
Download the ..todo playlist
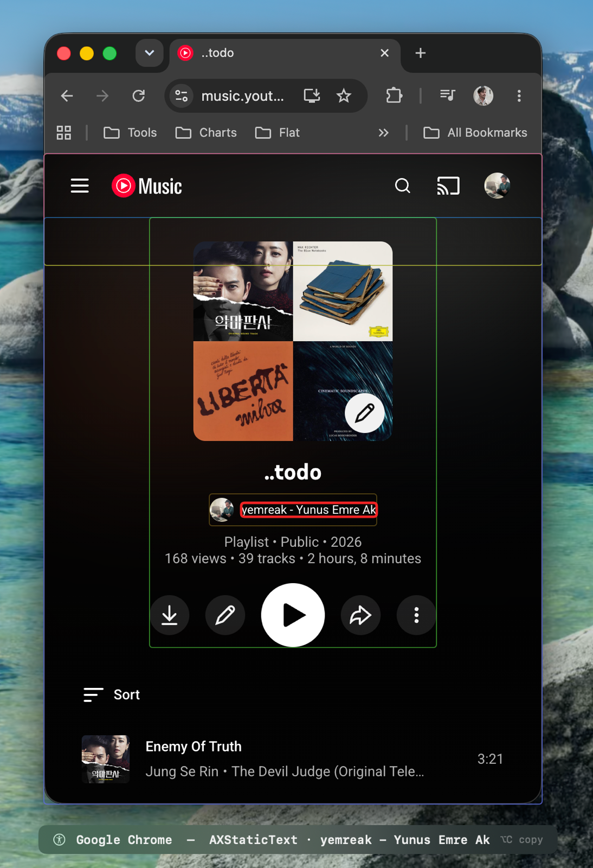pos(170,615)
